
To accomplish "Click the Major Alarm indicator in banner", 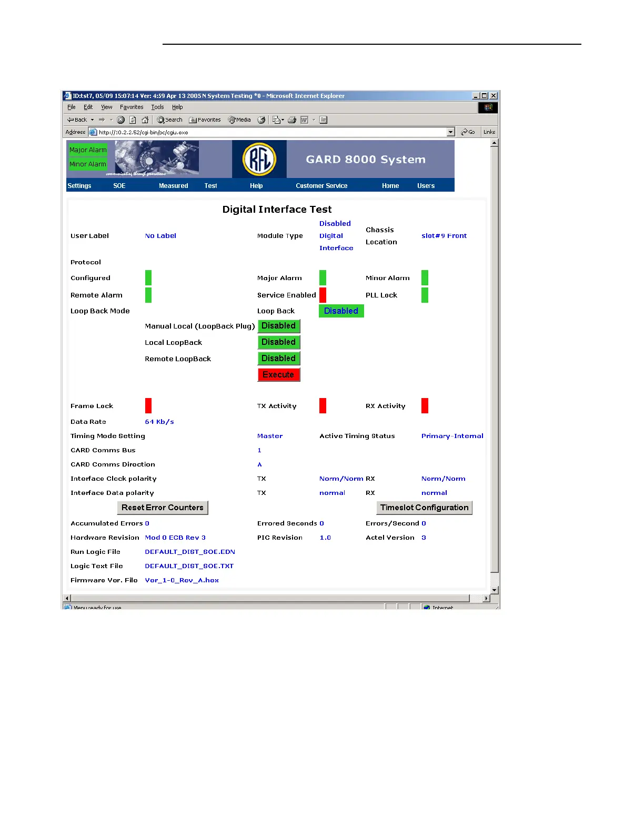I will 88,150.
